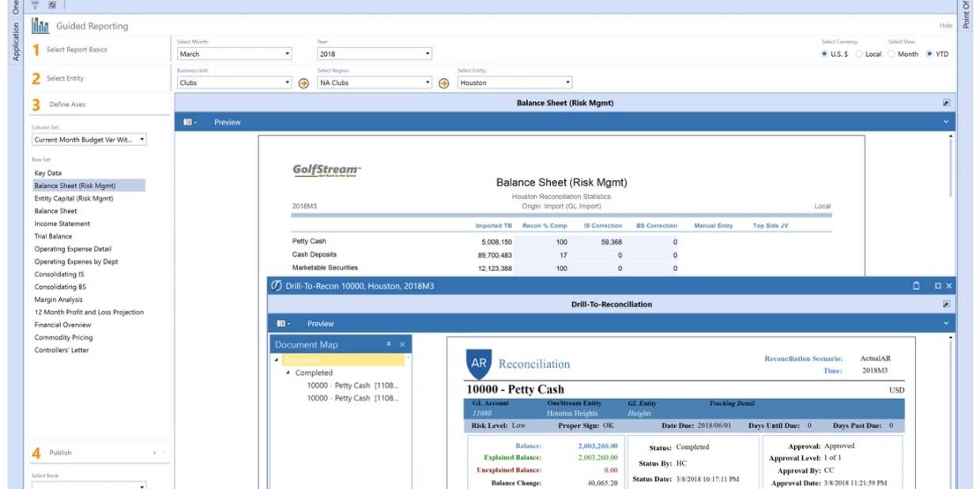Pin the Document Map panel

pos(389,344)
